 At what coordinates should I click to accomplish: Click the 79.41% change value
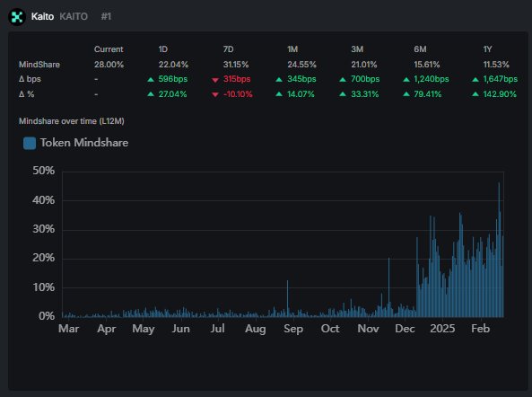pos(428,94)
